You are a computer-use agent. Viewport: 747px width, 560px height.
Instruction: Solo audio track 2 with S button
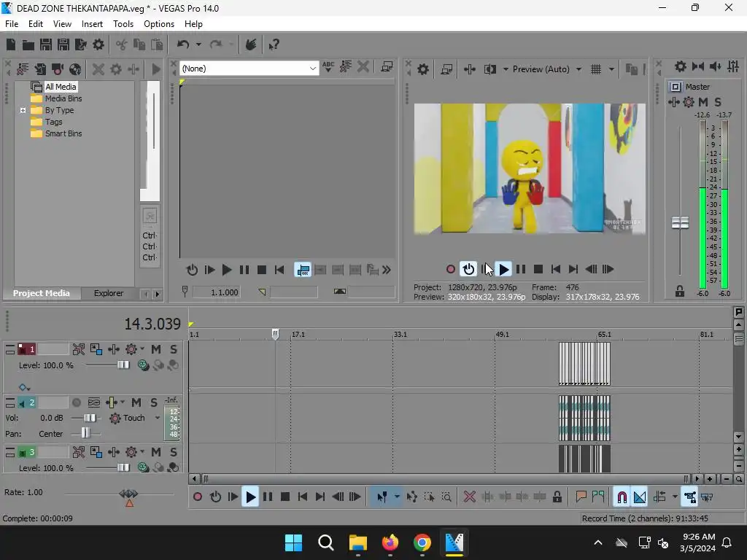tap(153, 402)
